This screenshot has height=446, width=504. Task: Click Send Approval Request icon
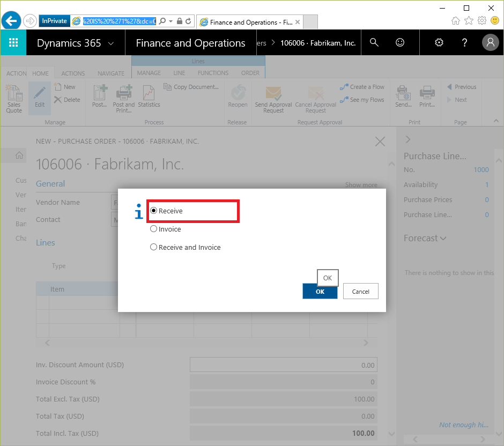pyautogui.click(x=273, y=100)
